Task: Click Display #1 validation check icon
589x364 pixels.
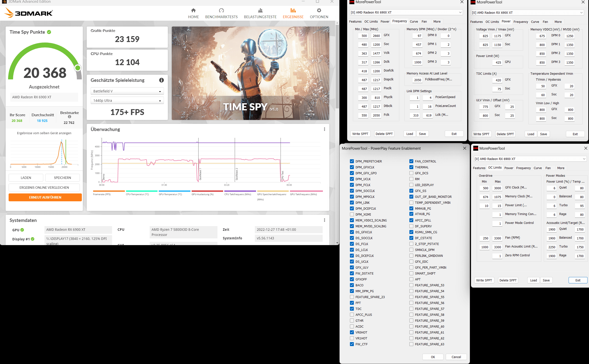Action: tap(33, 239)
